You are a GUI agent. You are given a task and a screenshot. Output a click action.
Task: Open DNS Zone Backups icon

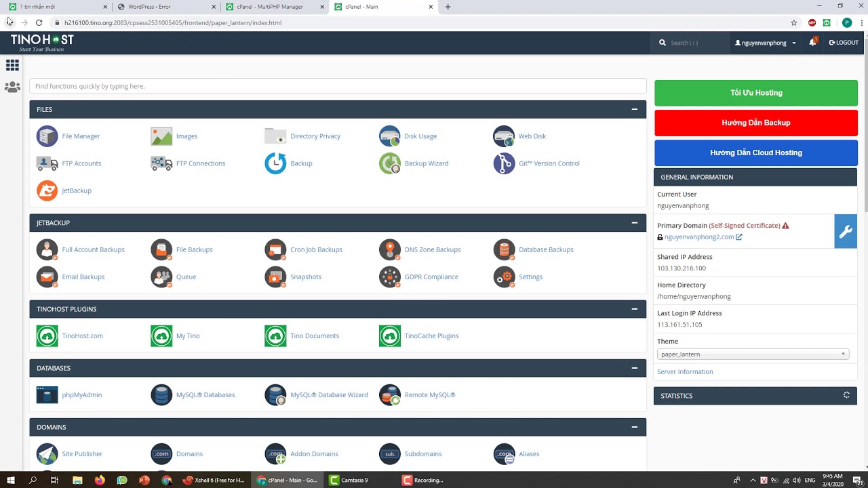(x=390, y=249)
